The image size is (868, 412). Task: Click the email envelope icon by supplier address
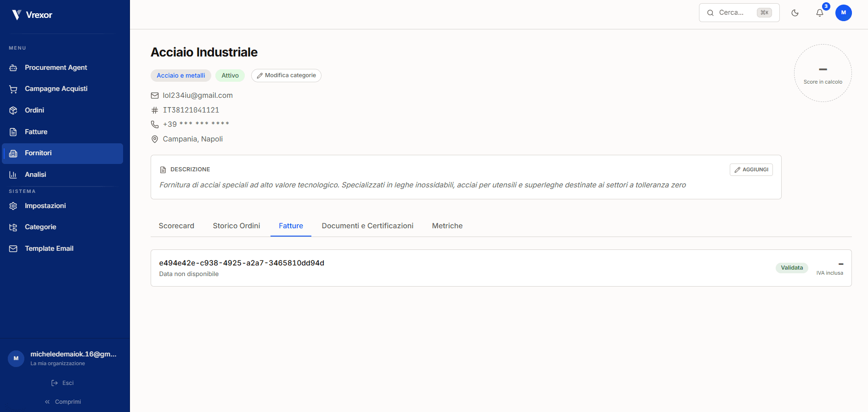click(155, 96)
